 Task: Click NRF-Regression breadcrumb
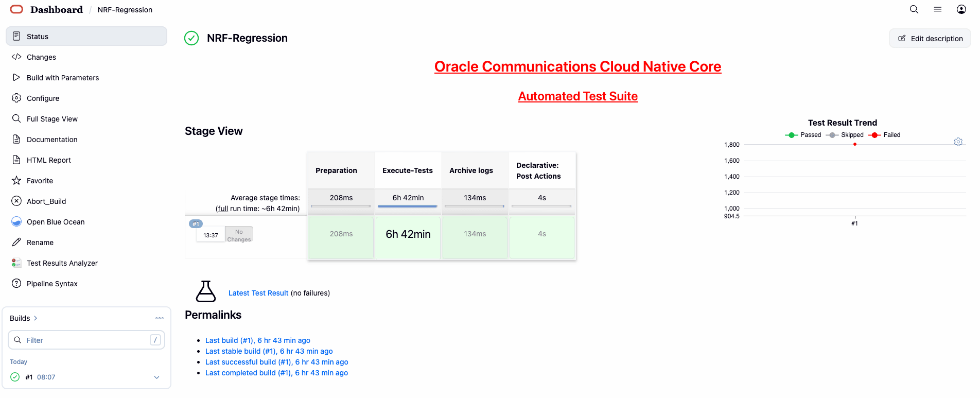pos(125,10)
